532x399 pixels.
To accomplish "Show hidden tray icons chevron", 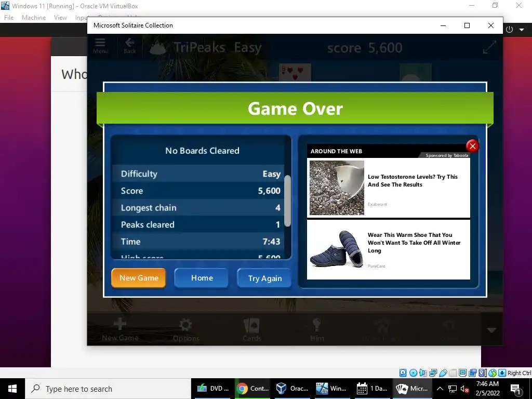I will point(440,389).
